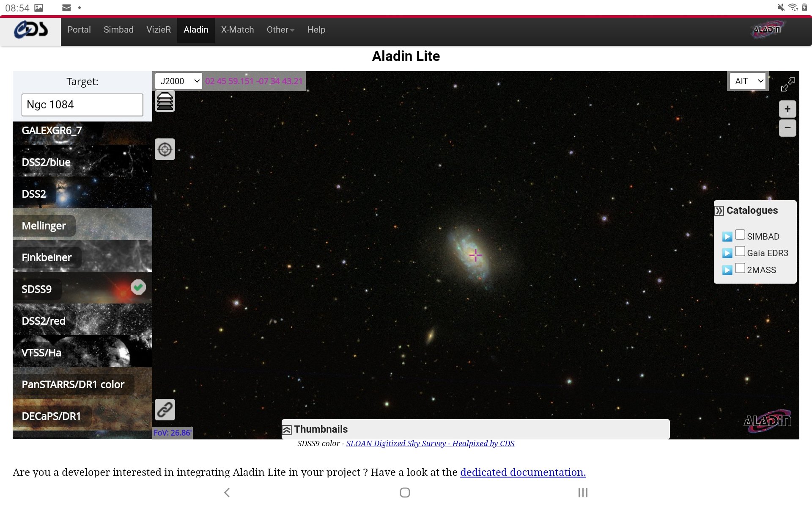
Task: Enable the SIMBAD catalogue checkbox
Action: point(740,235)
